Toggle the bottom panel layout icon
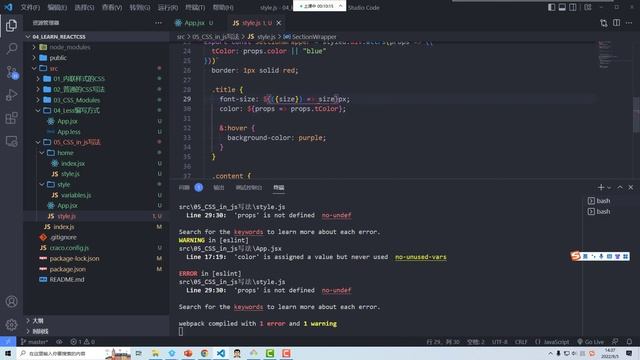Screen dimensions: 640x360 [x=562, y=7]
